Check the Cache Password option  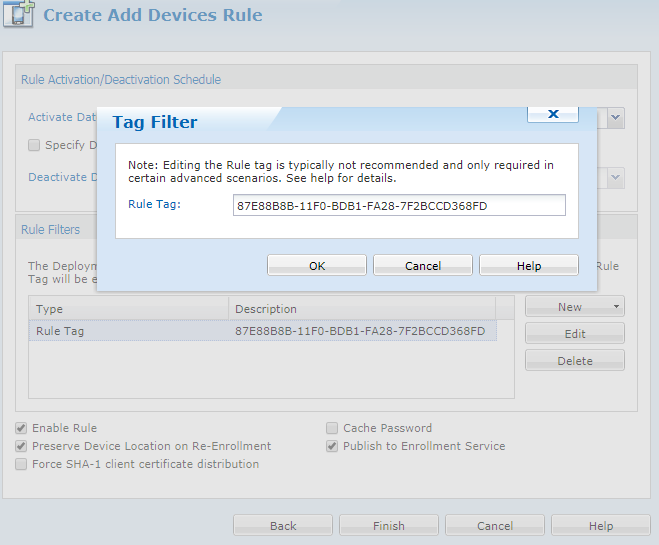pyautogui.click(x=332, y=428)
